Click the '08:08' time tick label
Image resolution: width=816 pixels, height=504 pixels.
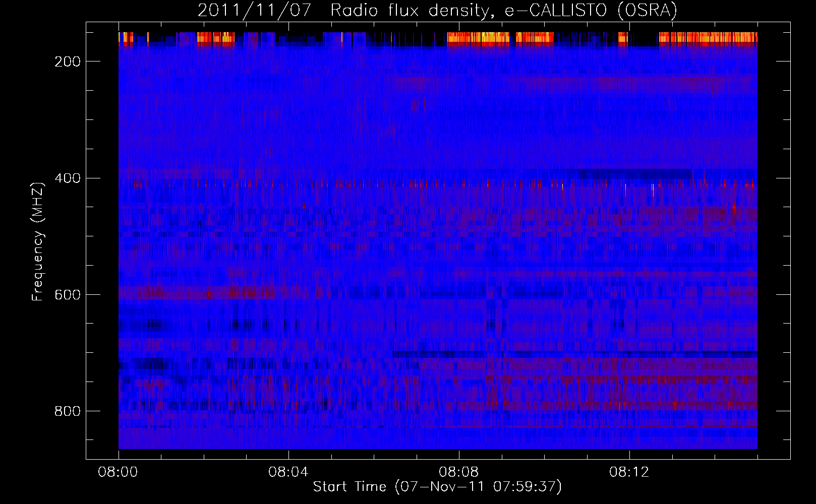459,472
